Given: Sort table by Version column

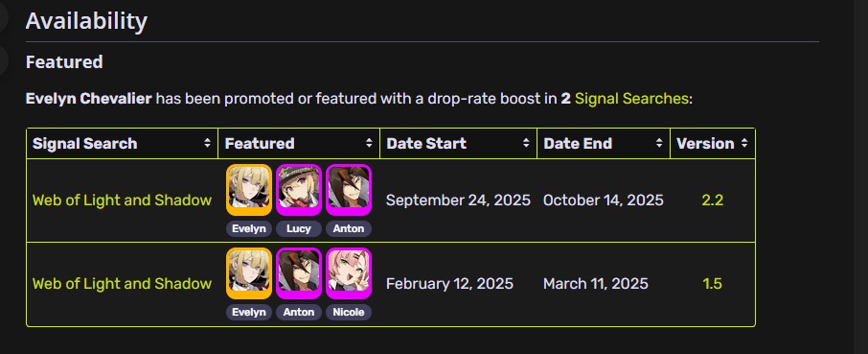Looking at the screenshot, I should tap(713, 144).
